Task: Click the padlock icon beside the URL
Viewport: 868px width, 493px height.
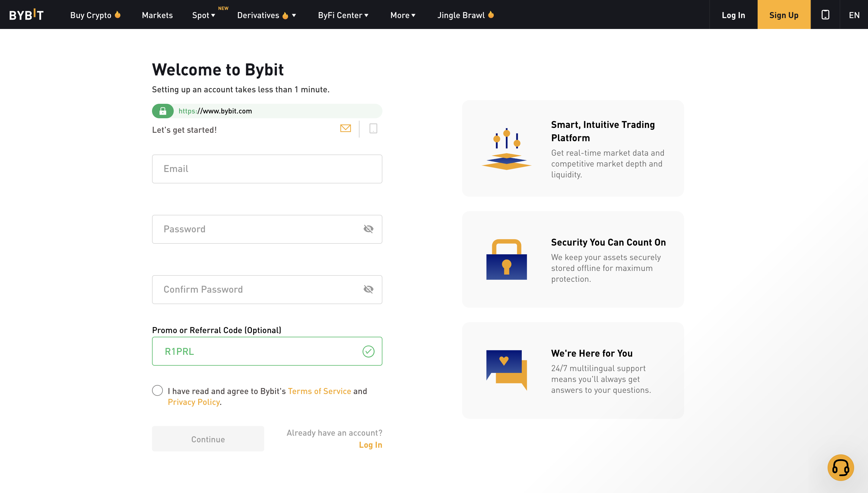Action: click(163, 111)
